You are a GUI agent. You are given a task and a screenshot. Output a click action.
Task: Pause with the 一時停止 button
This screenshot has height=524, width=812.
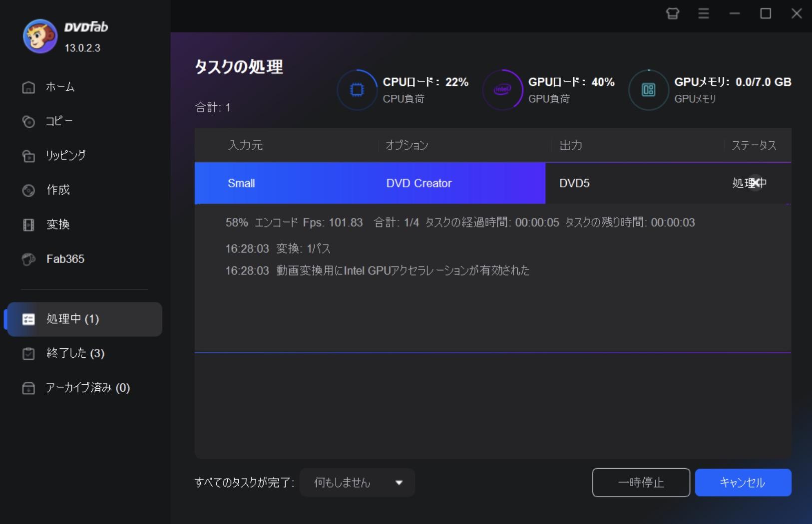coord(641,483)
